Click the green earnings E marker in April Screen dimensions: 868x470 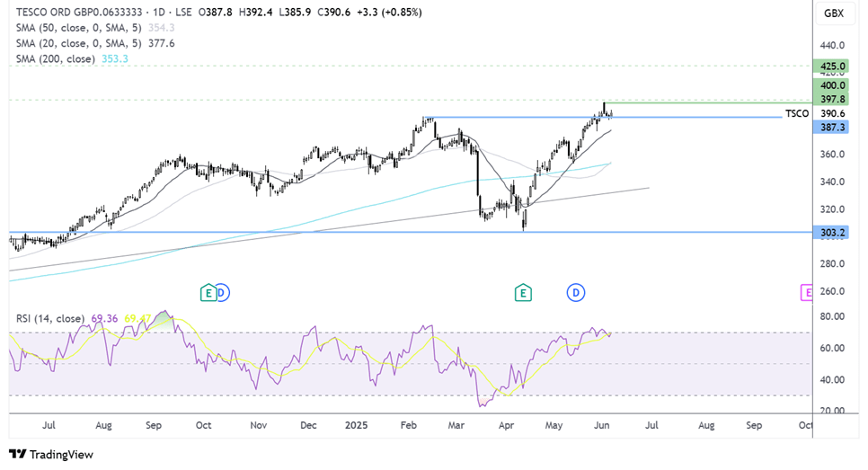pyautogui.click(x=523, y=292)
